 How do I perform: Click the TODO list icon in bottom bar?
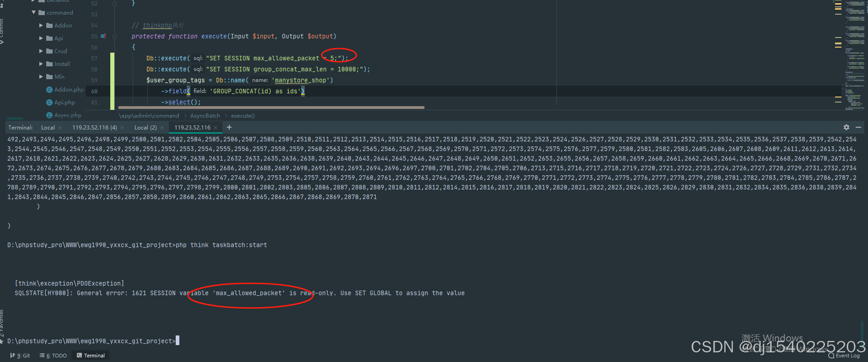[42, 356]
